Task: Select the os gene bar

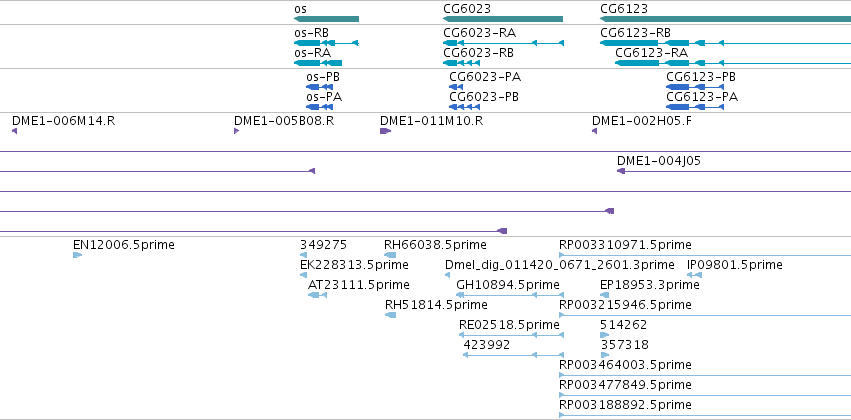Action: 326,19
